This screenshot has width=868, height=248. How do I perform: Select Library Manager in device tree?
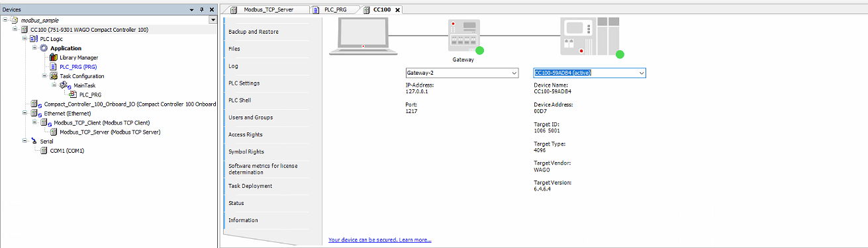(79, 58)
